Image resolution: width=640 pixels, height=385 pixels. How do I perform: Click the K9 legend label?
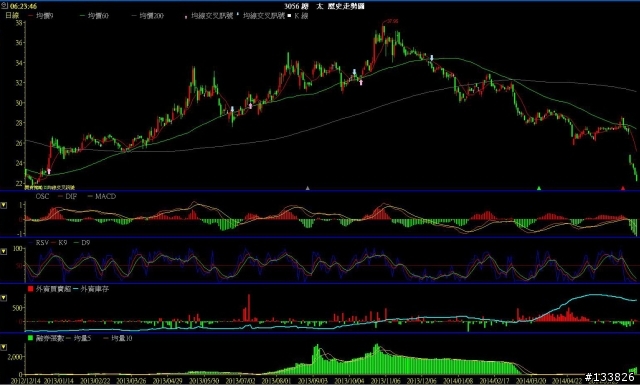(62, 243)
